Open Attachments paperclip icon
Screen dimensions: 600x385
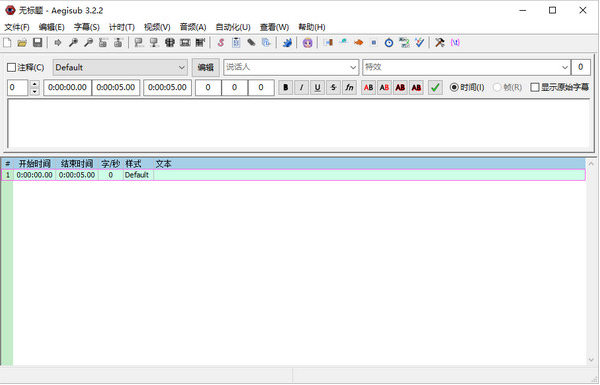coord(251,42)
